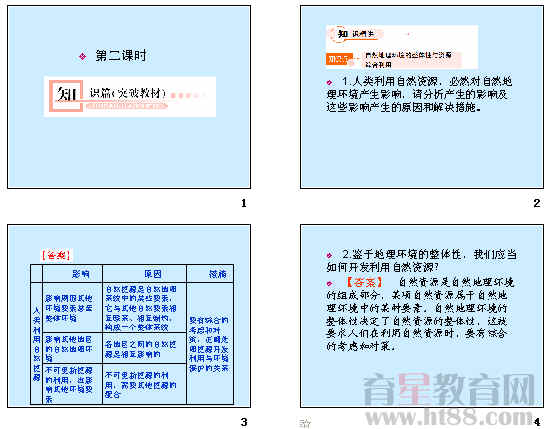Click the vertical 人类利用自然资源 row header
This screenshot has width=550, height=429.
[36, 343]
